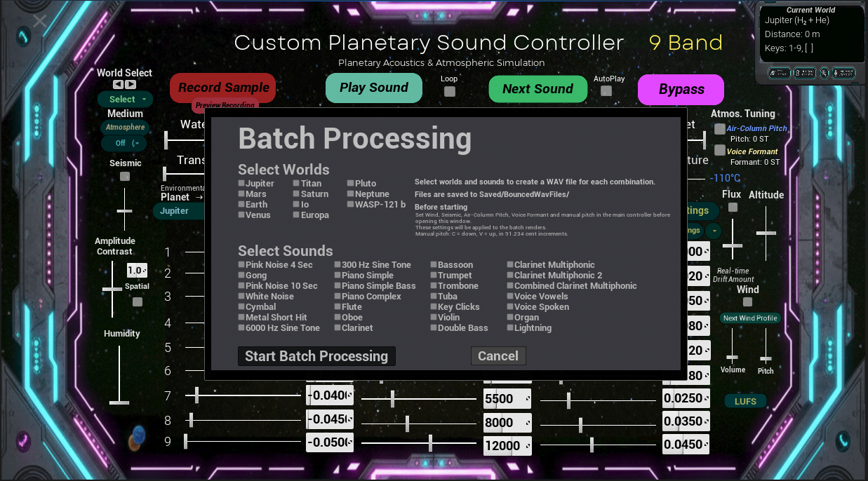This screenshot has width=868, height=481.
Task: Click the 12000 frequency field for band 9
Action: point(507,445)
